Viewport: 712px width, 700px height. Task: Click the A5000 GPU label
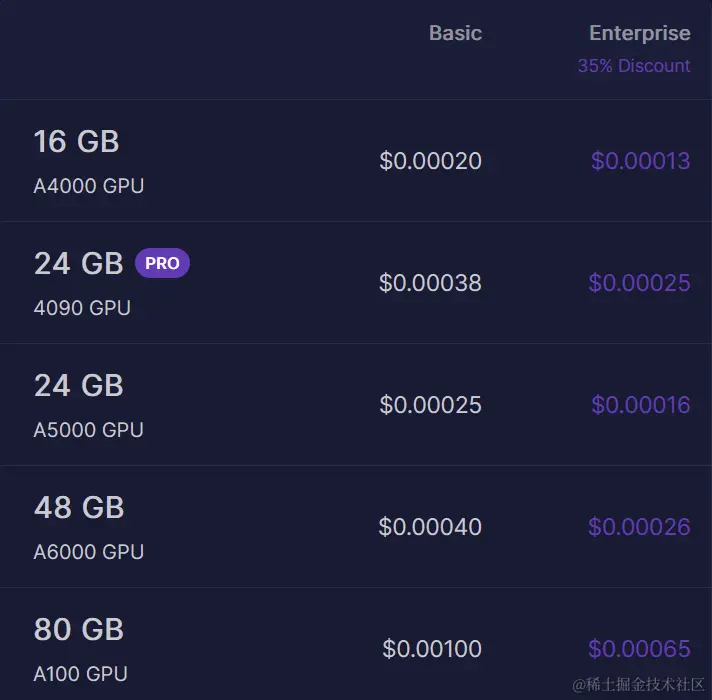89,430
